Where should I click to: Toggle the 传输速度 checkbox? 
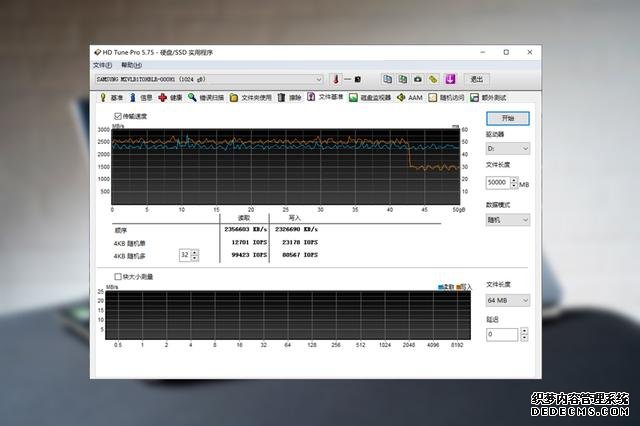[119, 117]
